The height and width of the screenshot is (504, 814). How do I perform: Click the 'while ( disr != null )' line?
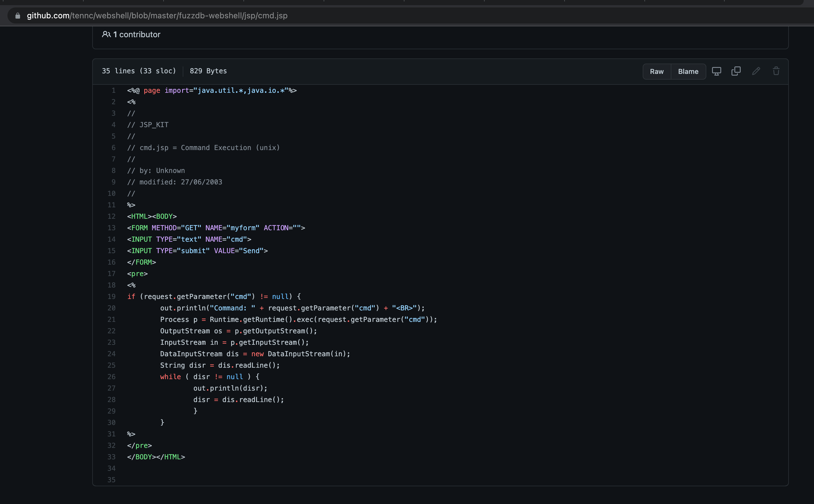tap(210, 377)
